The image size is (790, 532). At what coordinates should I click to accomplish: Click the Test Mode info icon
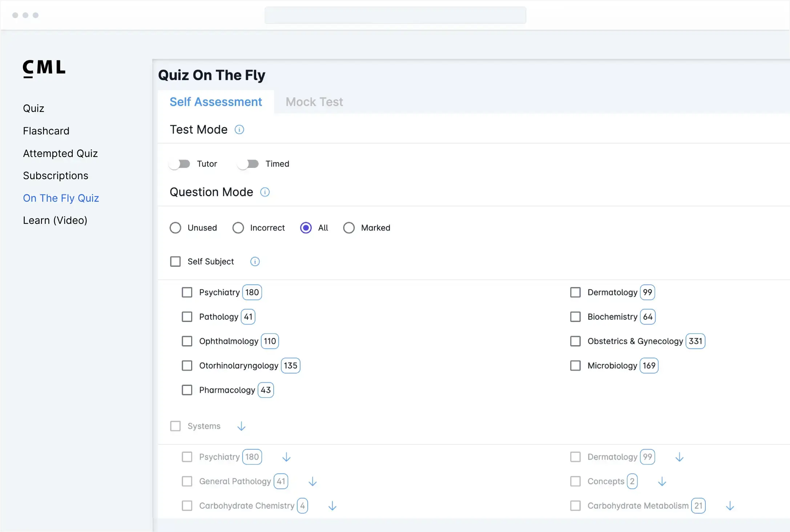pos(239,130)
